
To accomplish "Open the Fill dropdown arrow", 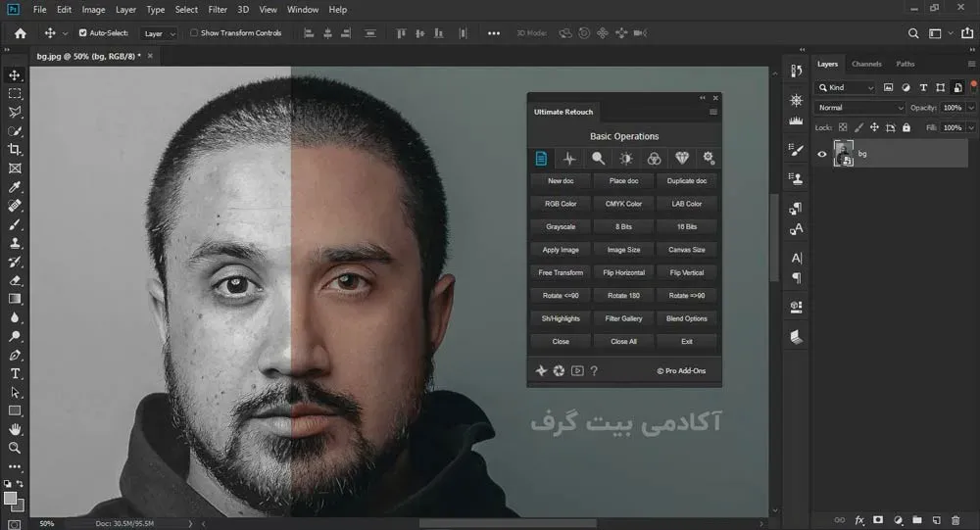I will click(x=971, y=127).
